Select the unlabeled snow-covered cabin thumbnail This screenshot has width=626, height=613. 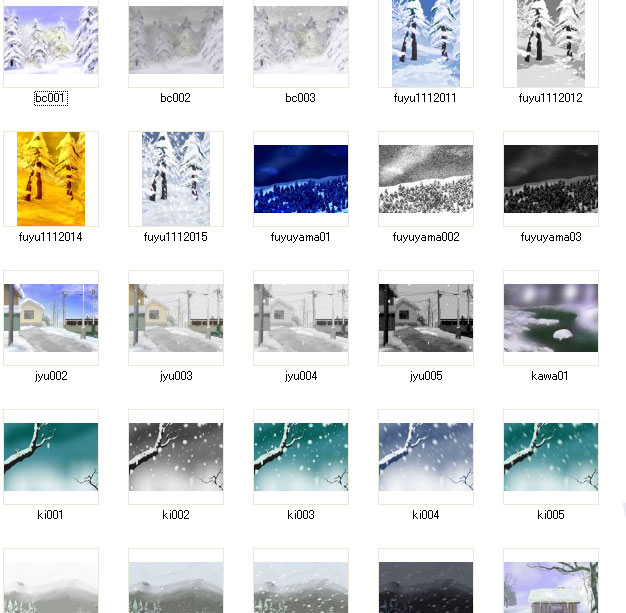pos(551,587)
